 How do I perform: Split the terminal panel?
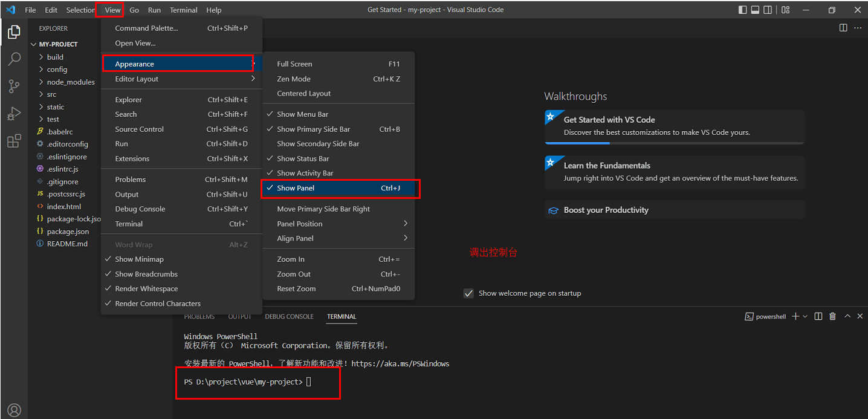point(818,316)
